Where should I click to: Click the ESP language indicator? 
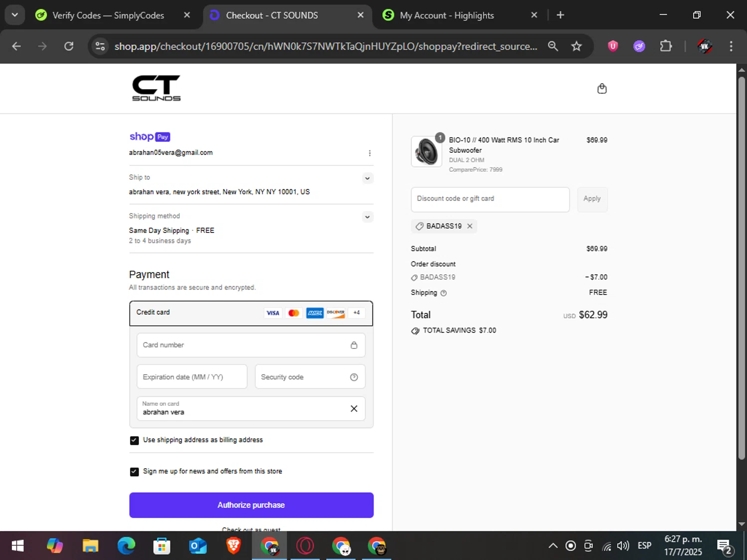click(644, 546)
